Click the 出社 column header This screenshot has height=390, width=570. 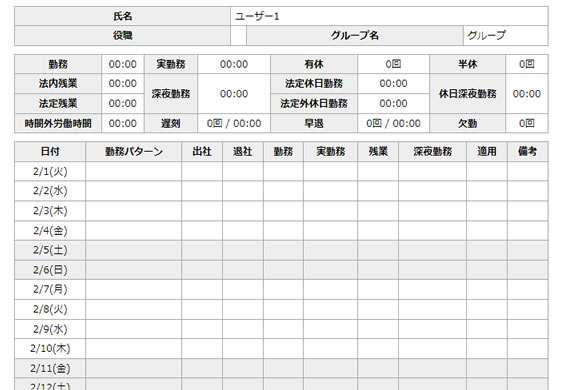pos(202,152)
